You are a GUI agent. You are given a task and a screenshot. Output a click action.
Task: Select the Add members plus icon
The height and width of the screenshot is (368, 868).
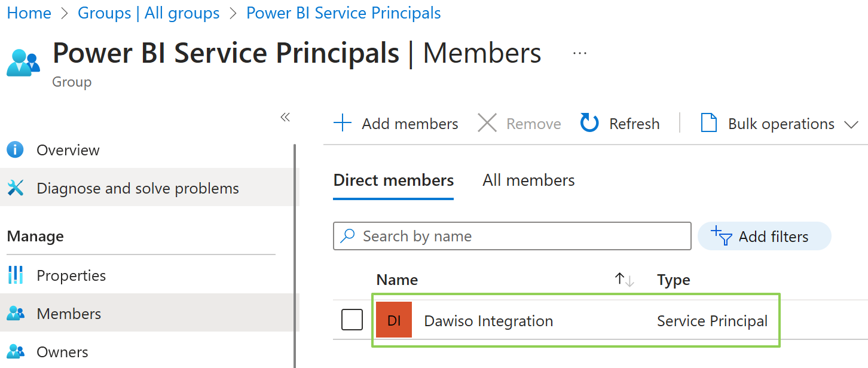(343, 123)
